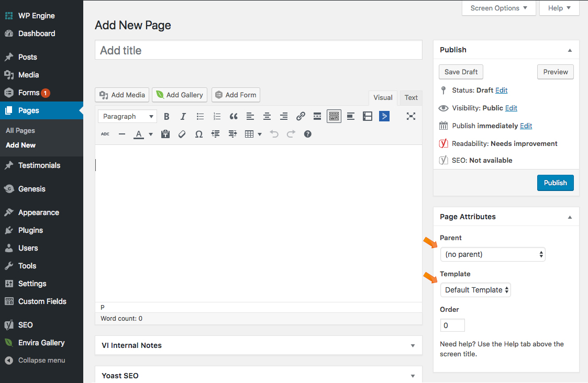Screen dimensions: 588x383
Task: Edit the Publish immediately link
Action: (526, 126)
